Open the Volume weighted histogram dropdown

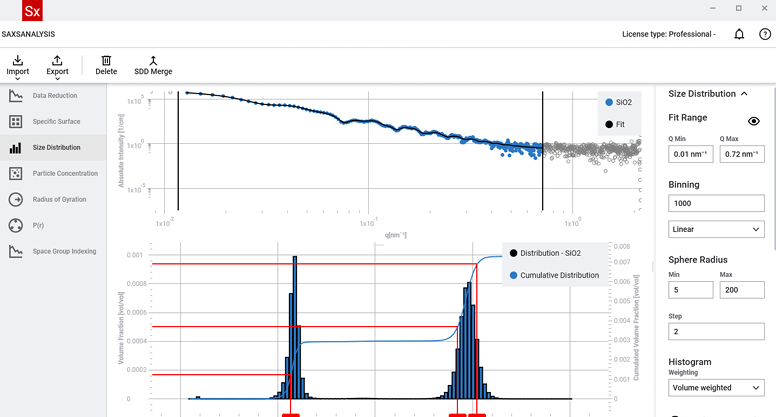coord(715,387)
